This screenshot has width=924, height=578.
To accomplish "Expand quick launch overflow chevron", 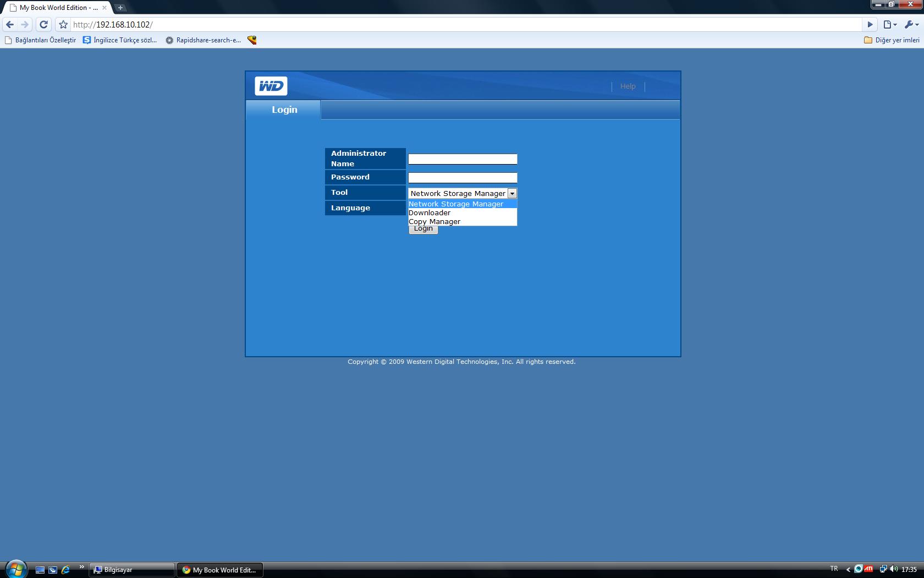I will (x=81, y=567).
